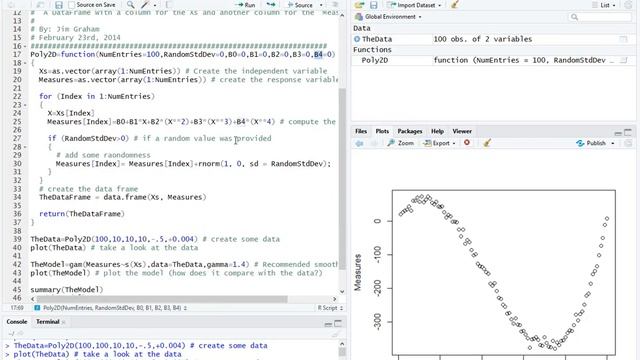Switch to the Plots tab
The width and height of the screenshot is (640, 360).
[382, 131]
